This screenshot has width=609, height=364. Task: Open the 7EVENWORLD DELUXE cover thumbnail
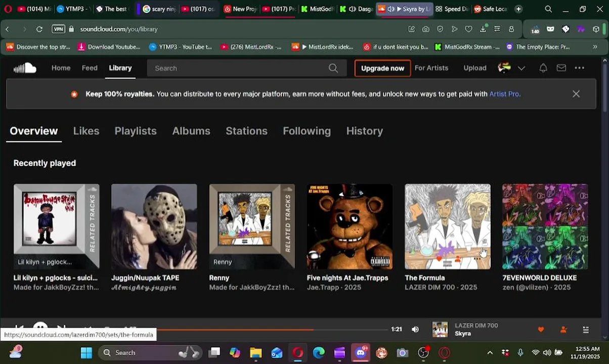pos(545,226)
